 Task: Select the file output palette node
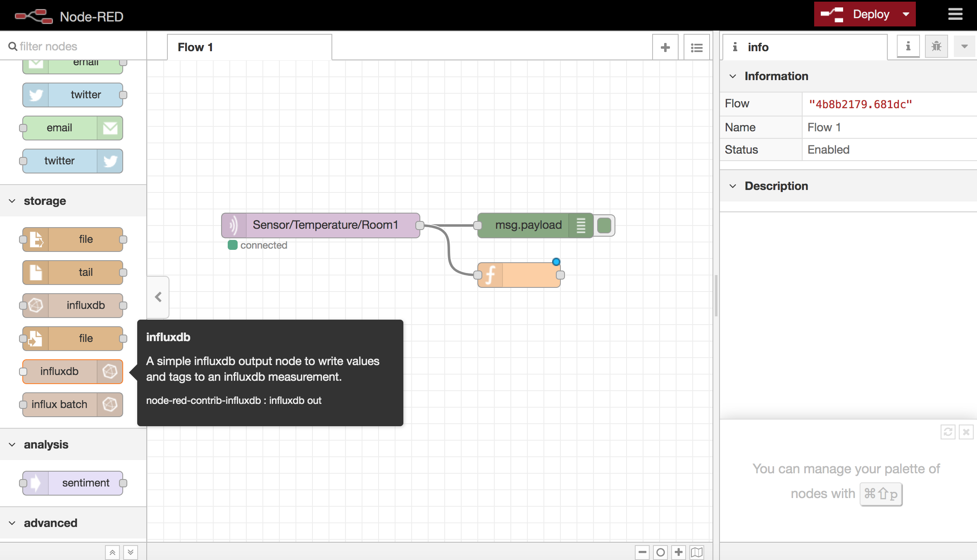(x=73, y=338)
